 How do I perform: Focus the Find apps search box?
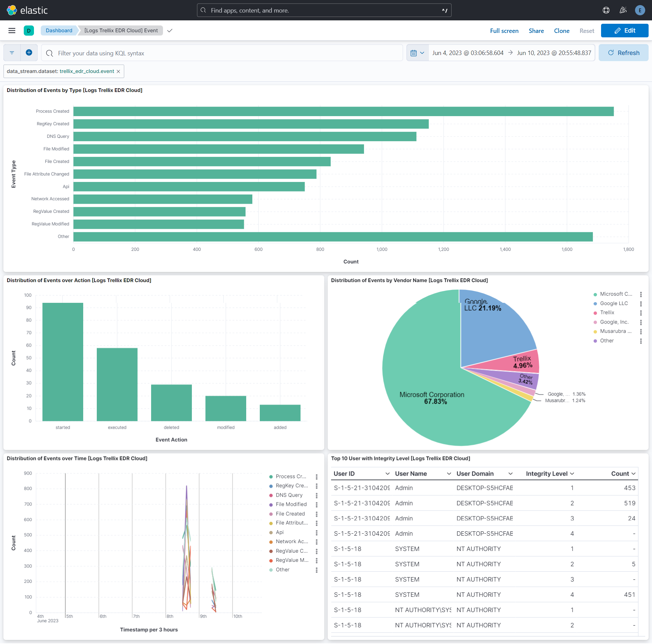point(324,10)
